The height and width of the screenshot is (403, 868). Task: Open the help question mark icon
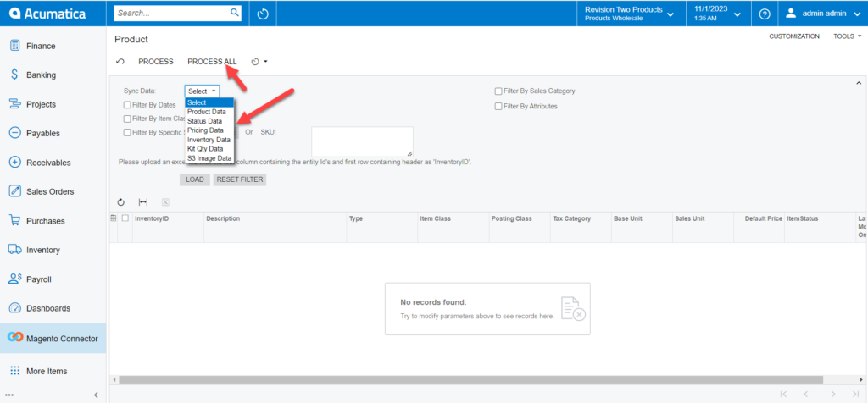coord(765,14)
